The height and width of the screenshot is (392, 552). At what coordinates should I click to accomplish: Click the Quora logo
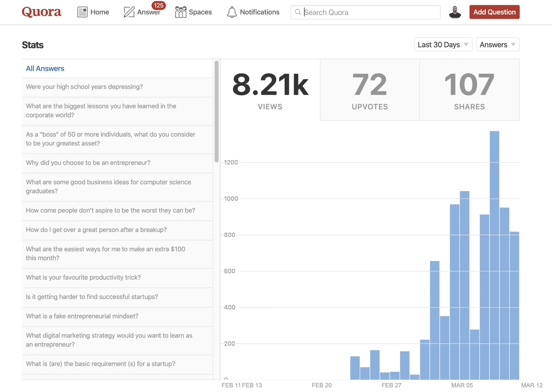coord(41,12)
